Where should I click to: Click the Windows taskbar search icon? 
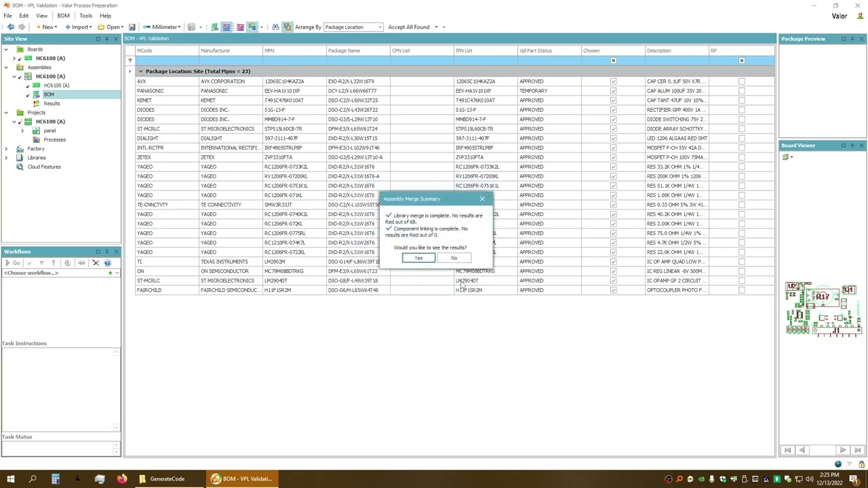[33, 479]
